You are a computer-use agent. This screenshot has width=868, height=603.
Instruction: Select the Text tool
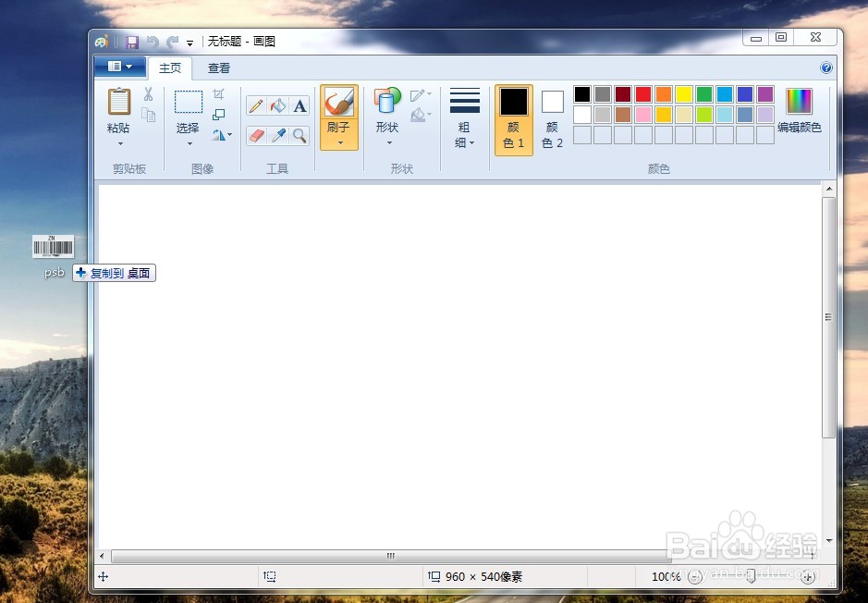click(300, 105)
